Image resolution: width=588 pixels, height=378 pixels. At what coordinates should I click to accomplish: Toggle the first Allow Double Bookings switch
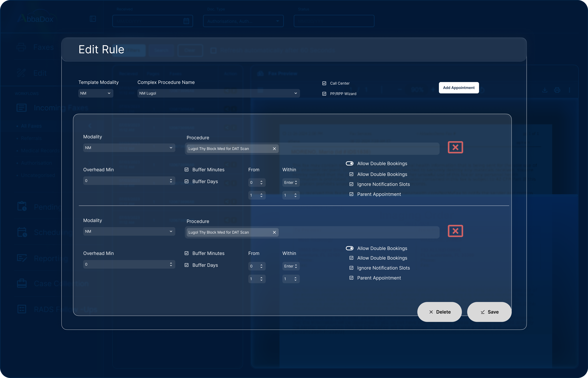click(350, 163)
